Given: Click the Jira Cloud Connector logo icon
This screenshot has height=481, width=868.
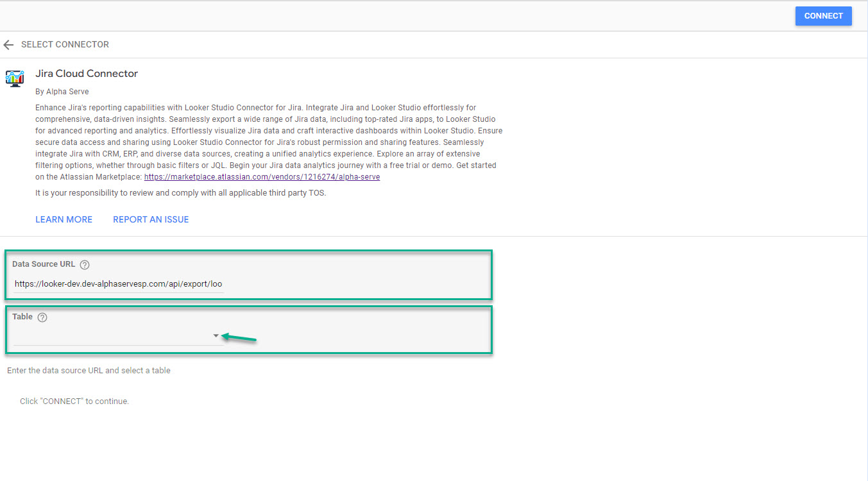Looking at the screenshot, I should 14,78.
